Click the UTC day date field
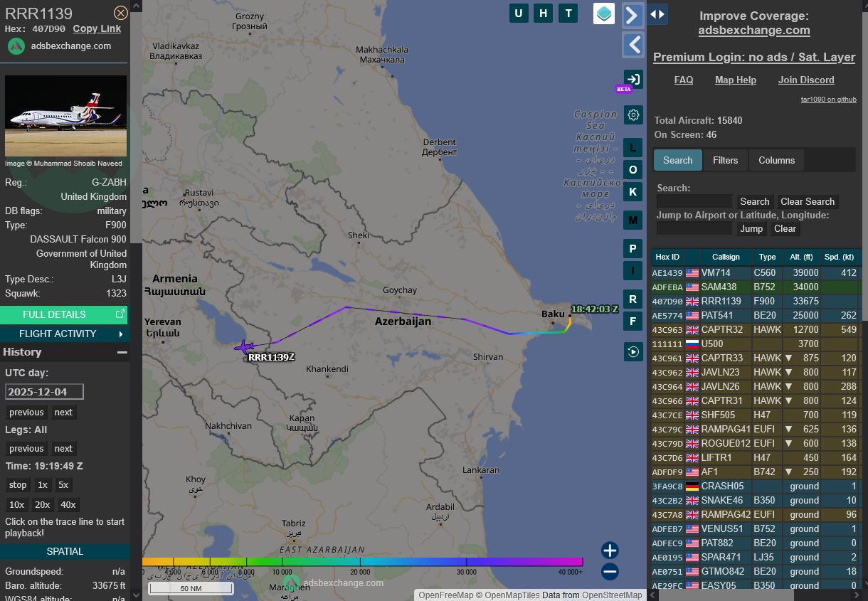The width and height of the screenshot is (868, 601). [44, 392]
